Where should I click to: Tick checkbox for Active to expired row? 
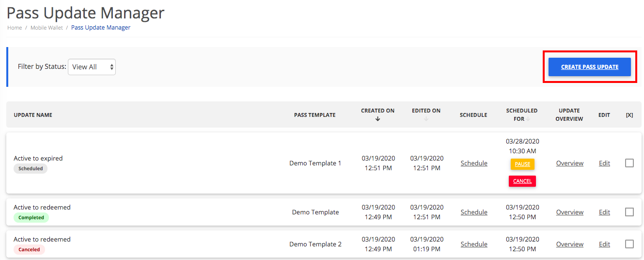(x=629, y=163)
